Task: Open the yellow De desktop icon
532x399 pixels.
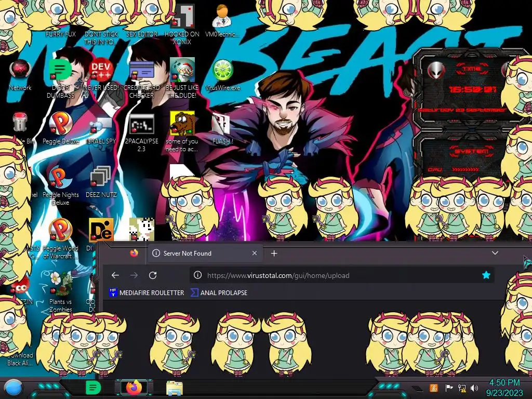Action: coord(101,230)
